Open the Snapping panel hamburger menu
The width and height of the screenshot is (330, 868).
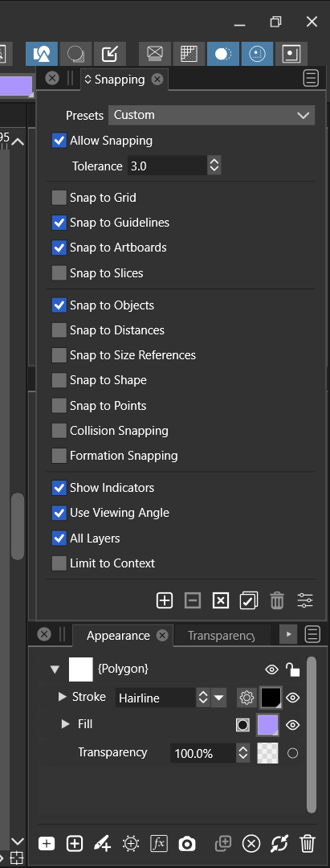[x=312, y=79]
